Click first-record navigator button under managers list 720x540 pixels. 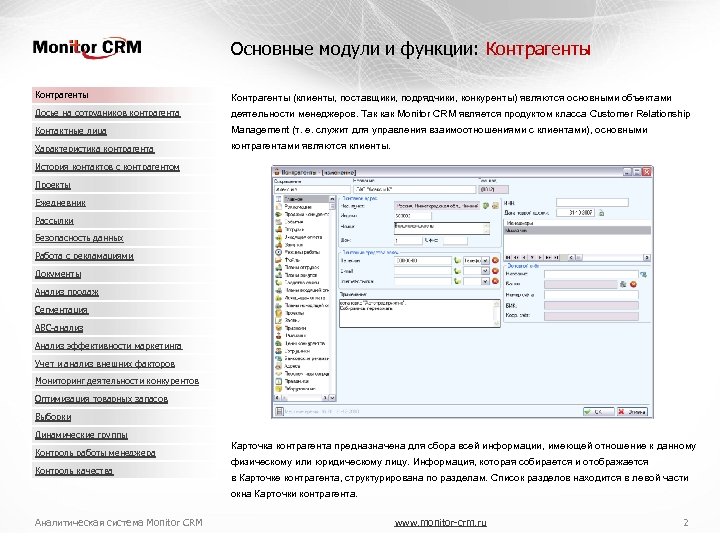pos(508,258)
